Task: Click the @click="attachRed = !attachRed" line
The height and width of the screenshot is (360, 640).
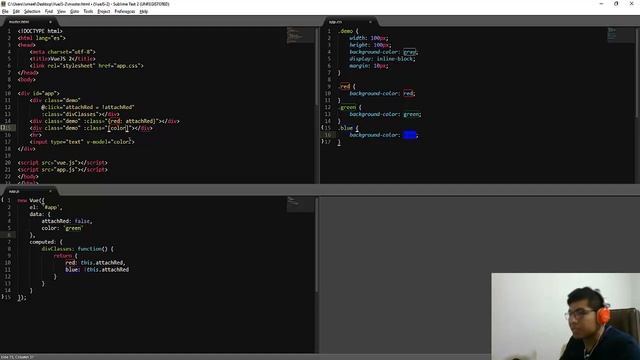Action: (88, 107)
